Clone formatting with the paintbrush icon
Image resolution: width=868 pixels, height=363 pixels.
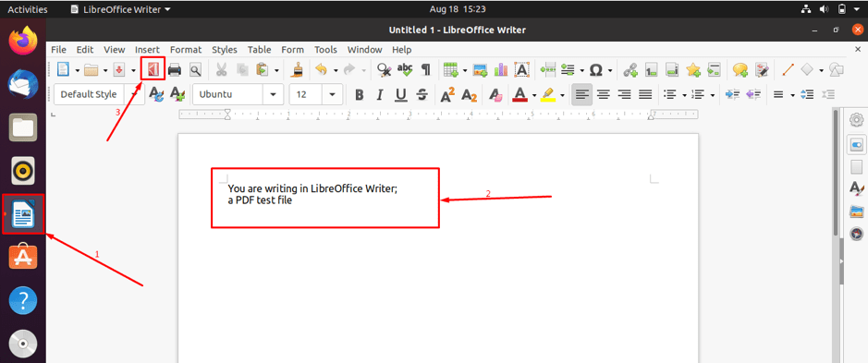pyautogui.click(x=298, y=69)
